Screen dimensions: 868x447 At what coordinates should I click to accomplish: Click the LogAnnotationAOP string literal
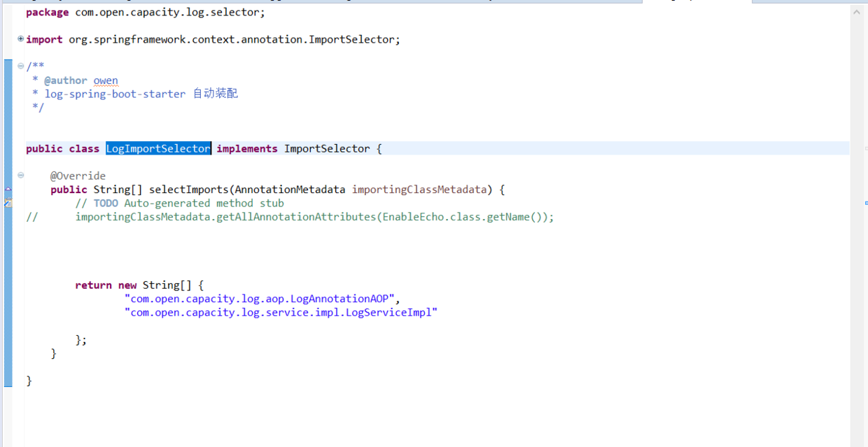click(x=260, y=299)
